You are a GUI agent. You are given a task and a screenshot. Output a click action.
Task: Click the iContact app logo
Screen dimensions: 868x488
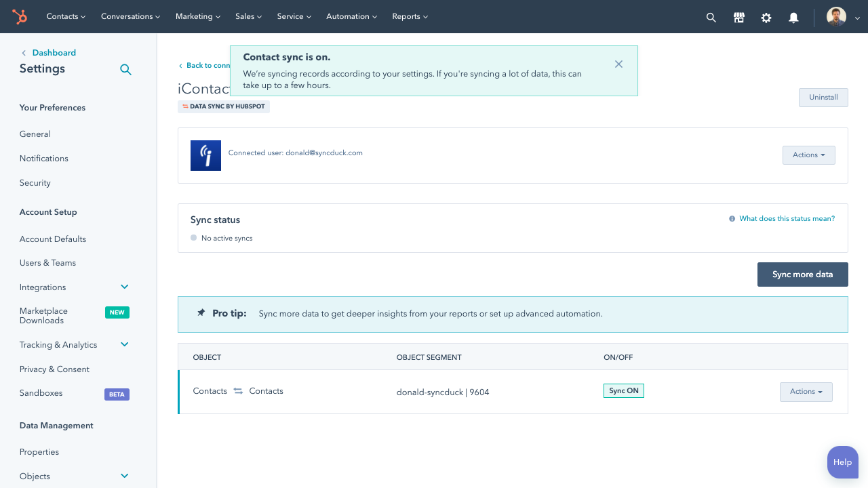click(x=205, y=155)
